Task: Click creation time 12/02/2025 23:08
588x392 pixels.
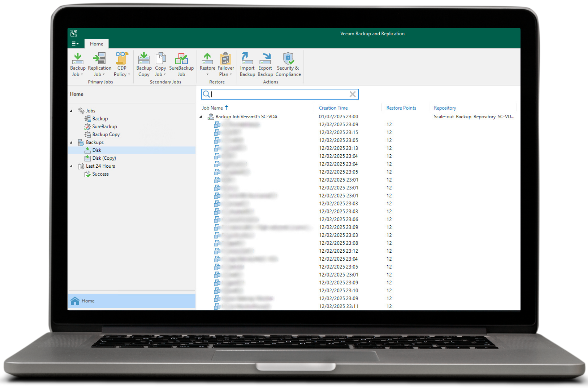Action: [338, 243]
